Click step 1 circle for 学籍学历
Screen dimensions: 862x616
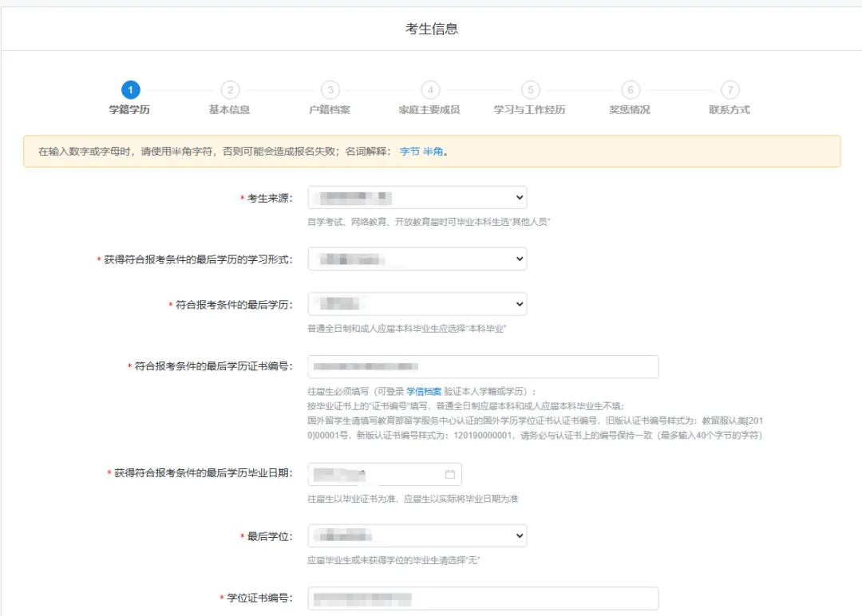pos(130,89)
